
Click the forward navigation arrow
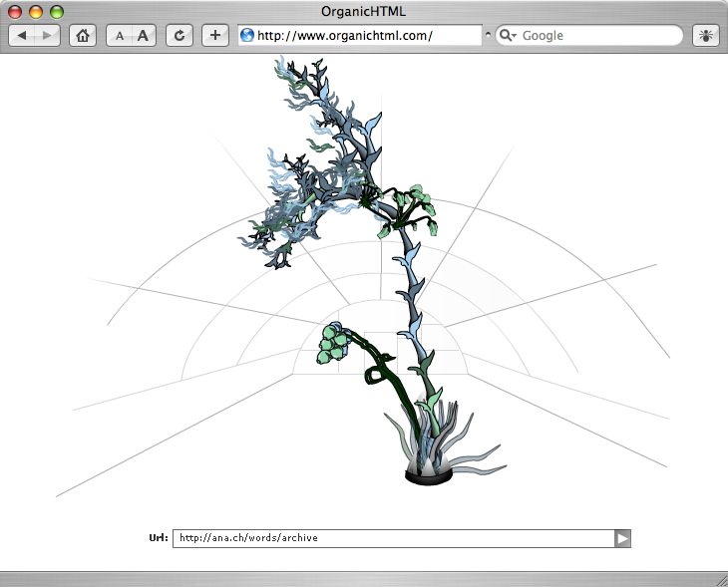[47, 36]
